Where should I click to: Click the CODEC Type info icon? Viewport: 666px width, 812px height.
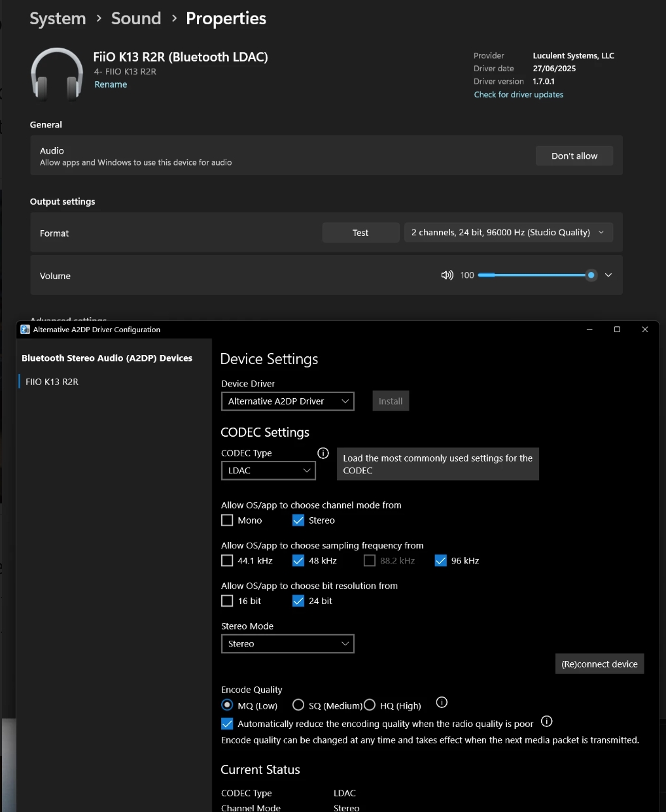tap(323, 453)
